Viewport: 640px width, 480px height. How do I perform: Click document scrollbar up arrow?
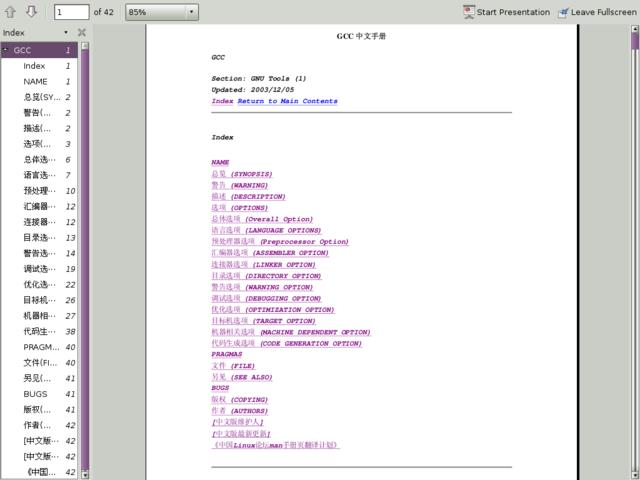coord(635,29)
